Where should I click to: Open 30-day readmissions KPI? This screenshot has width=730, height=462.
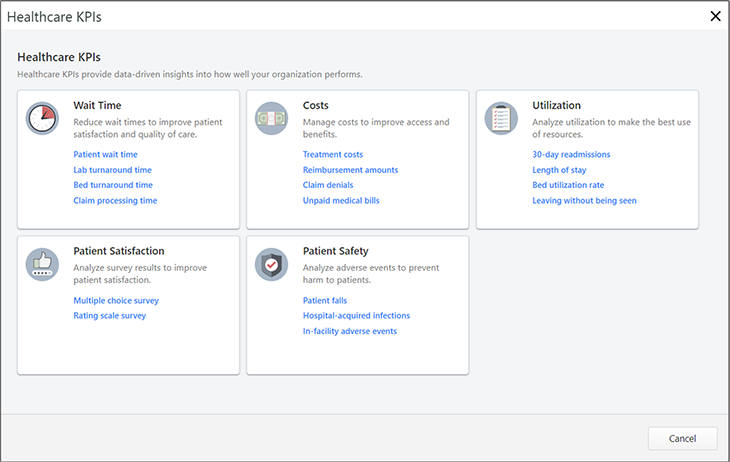(571, 155)
